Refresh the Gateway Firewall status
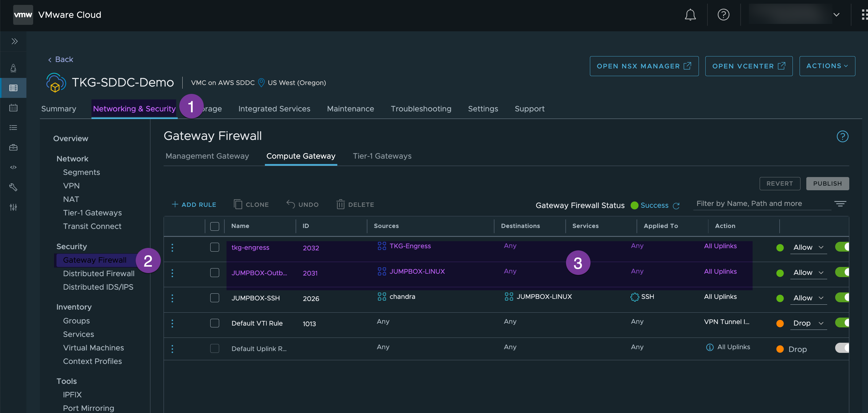The height and width of the screenshot is (413, 868). coord(676,206)
